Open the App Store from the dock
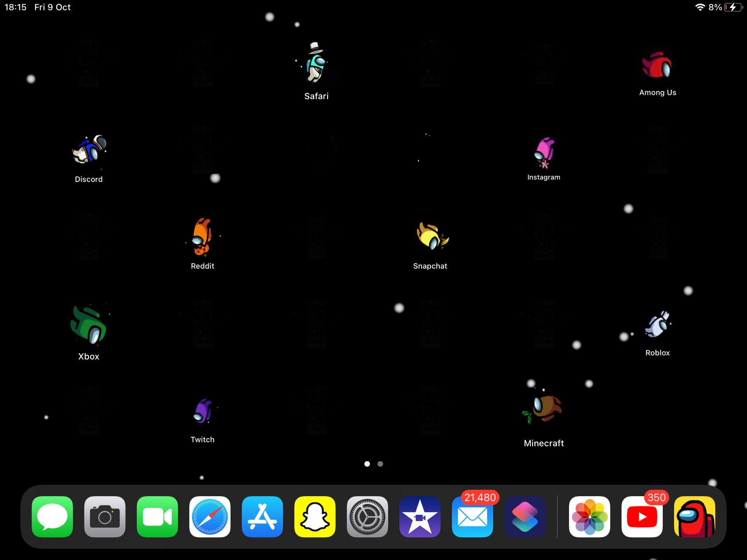The image size is (747, 560). tap(262, 517)
